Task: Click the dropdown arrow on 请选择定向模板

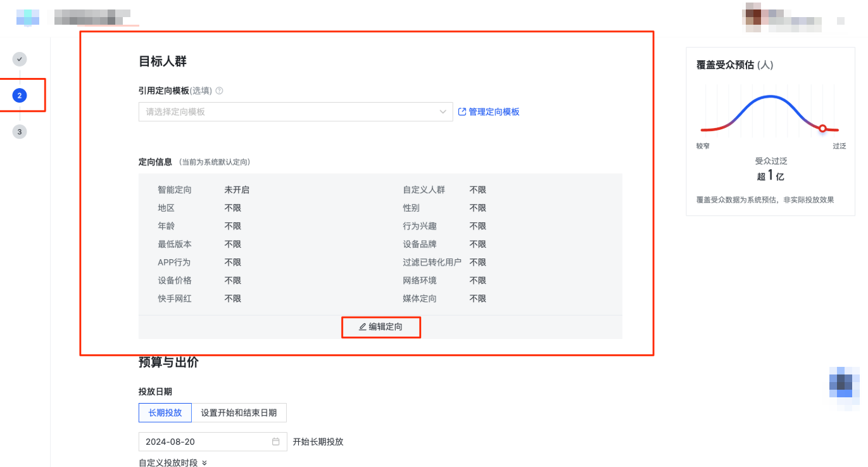Action: tap(443, 112)
